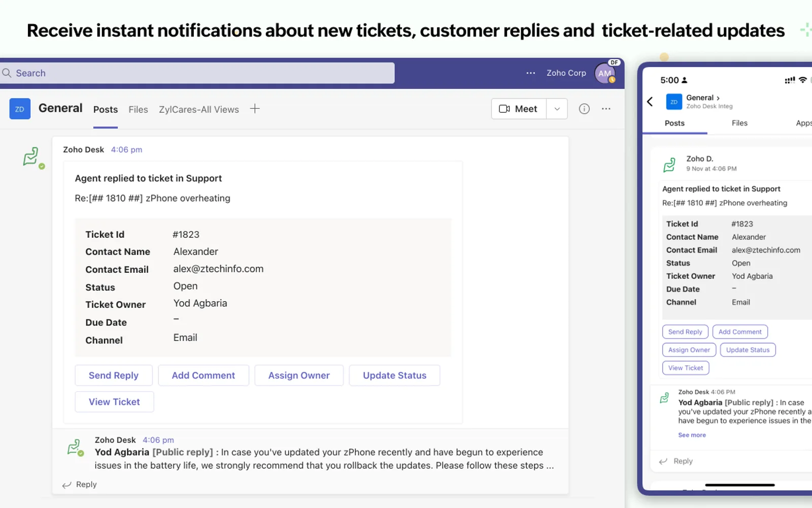812x508 pixels.
Task: Tap the Zoho Desk avatar in the mobile reply message
Action: click(x=664, y=398)
